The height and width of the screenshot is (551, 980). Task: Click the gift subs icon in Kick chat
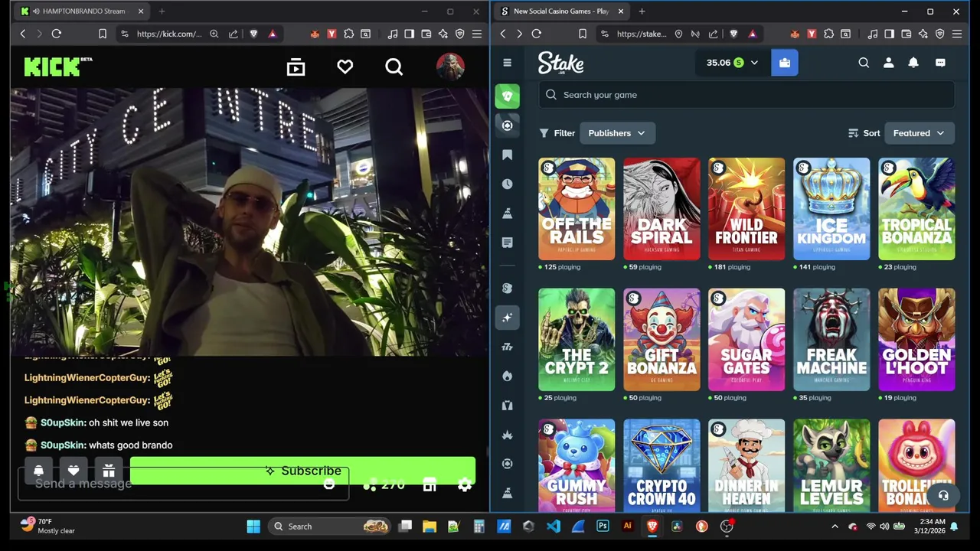click(109, 471)
